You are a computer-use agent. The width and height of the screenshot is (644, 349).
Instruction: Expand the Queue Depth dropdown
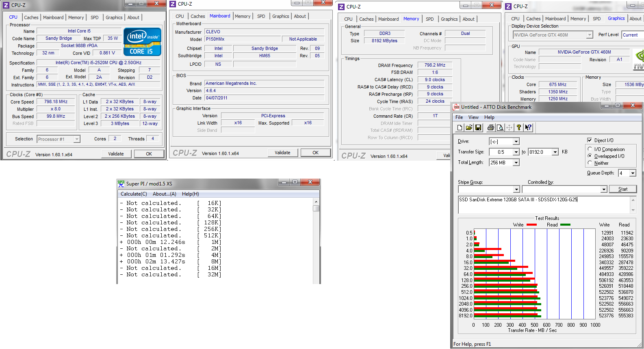(x=632, y=173)
